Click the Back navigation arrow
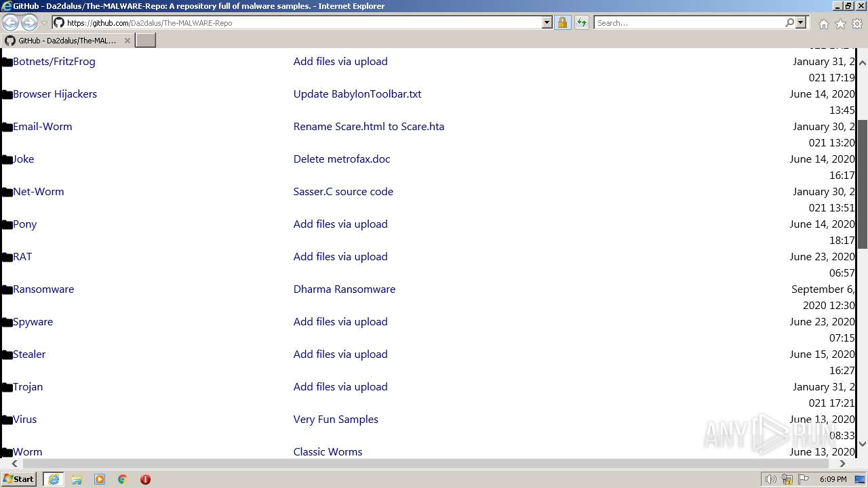Screen dimensions: 868x488 click(x=11, y=22)
